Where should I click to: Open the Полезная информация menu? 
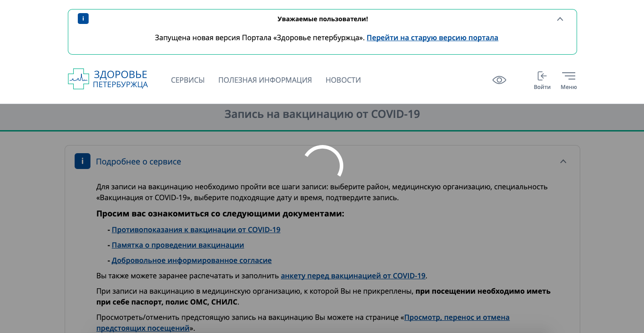[x=265, y=80]
